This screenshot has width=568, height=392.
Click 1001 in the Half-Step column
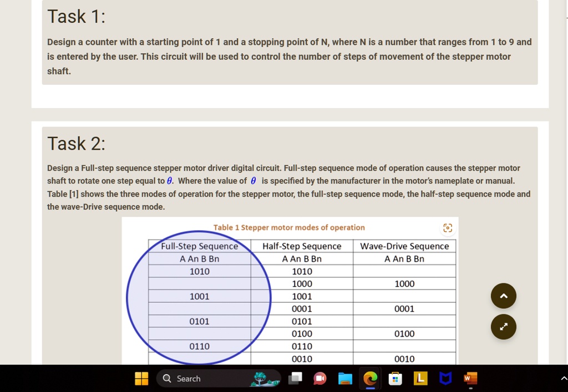pos(302,297)
